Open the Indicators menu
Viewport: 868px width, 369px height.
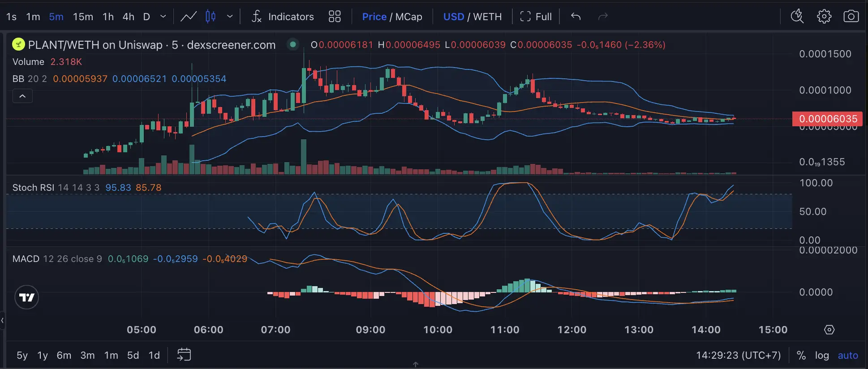[283, 17]
